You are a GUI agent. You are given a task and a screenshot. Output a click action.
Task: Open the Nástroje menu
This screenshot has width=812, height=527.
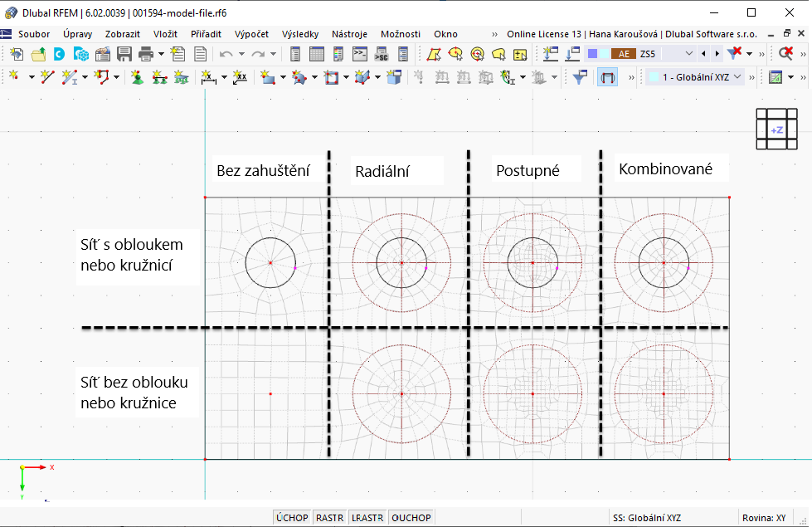pyautogui.click(x=349, y=34)
